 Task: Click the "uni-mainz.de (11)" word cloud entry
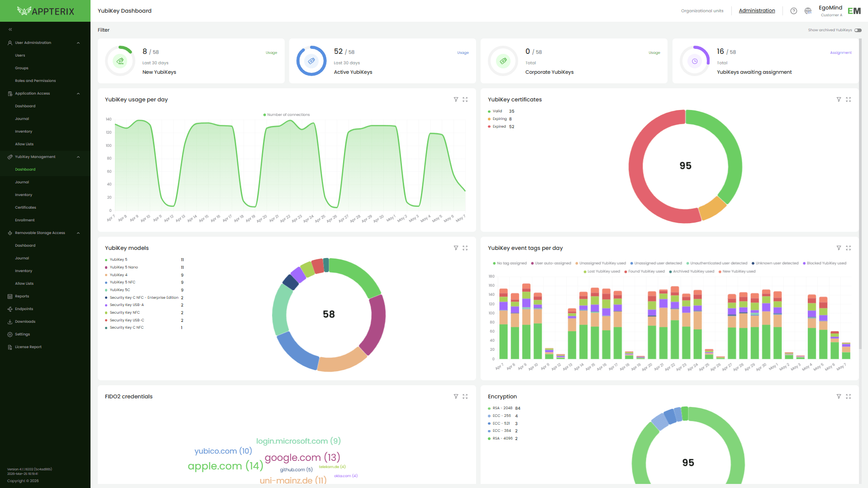pos(293,480)
